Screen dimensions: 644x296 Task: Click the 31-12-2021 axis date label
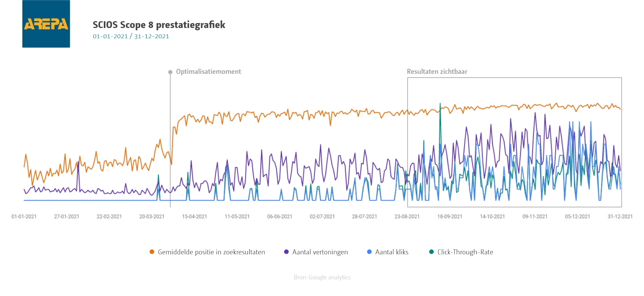[x=620, y=217]
